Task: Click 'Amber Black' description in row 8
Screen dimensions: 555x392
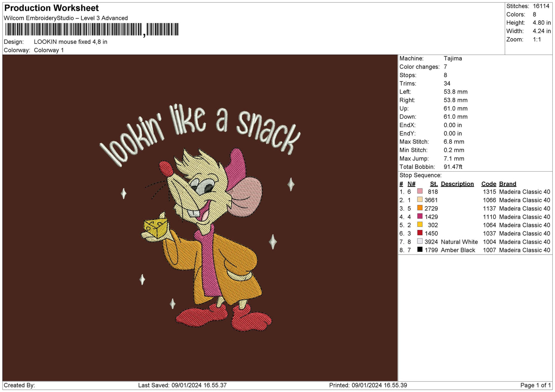Action: click(458, 250)
